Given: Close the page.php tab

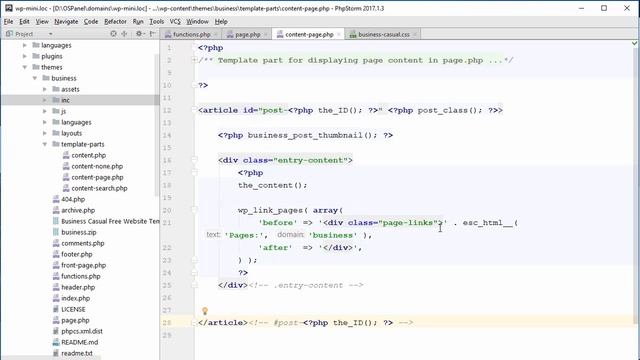Looking at the screenshot, I should pyautogui.click(x=265, y=35).
